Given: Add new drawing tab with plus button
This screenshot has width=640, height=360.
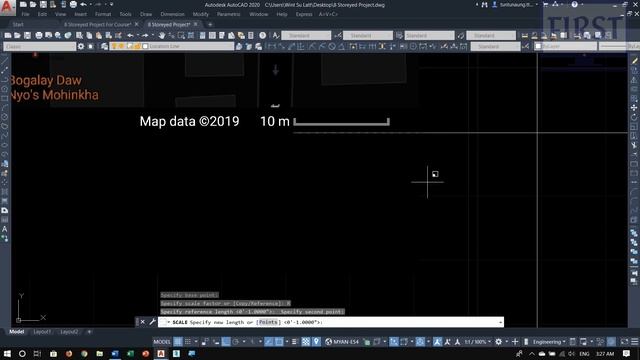Looking at the screenshot, I should click(210, 24).
